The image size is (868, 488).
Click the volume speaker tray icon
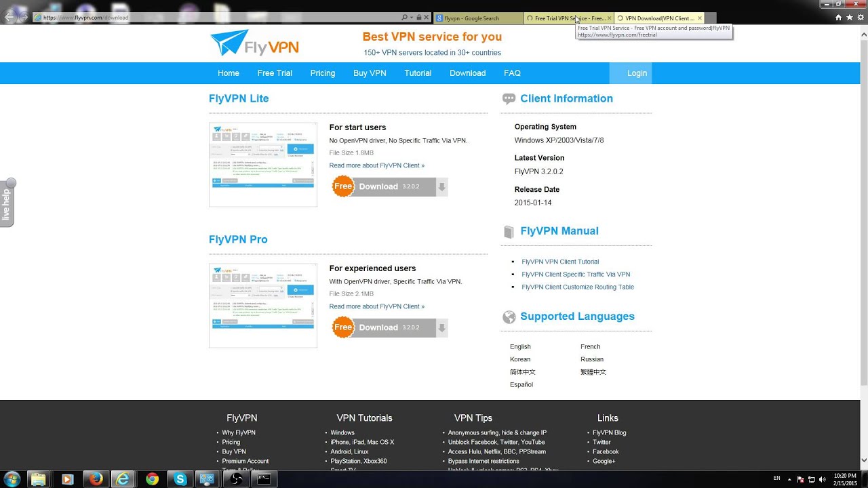pos(823,479)
